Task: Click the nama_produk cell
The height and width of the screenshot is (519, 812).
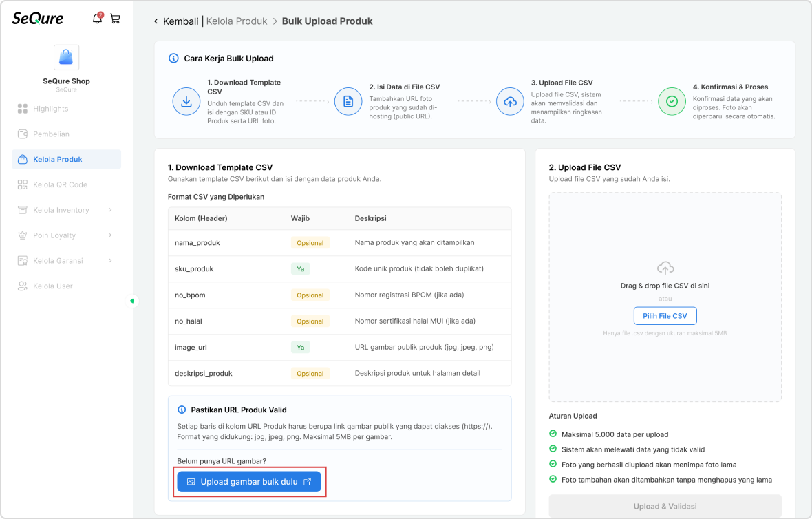Action: [x=197, y=243]
